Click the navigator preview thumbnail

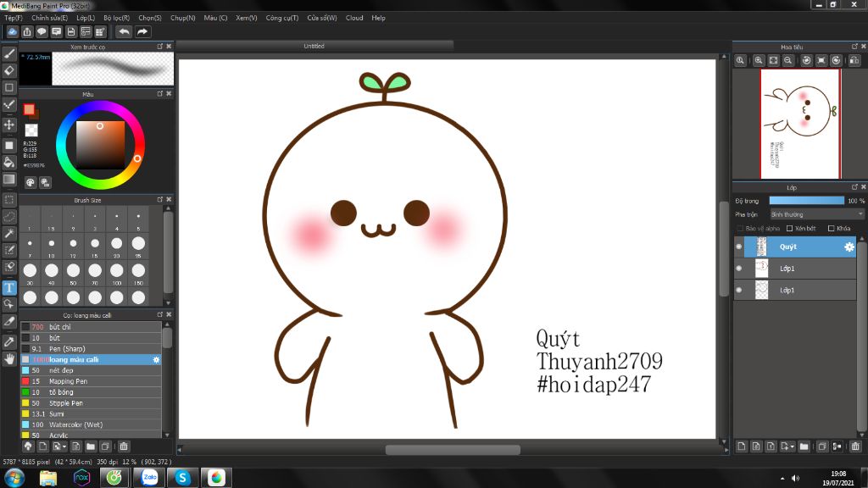click(x=800, y=124)
